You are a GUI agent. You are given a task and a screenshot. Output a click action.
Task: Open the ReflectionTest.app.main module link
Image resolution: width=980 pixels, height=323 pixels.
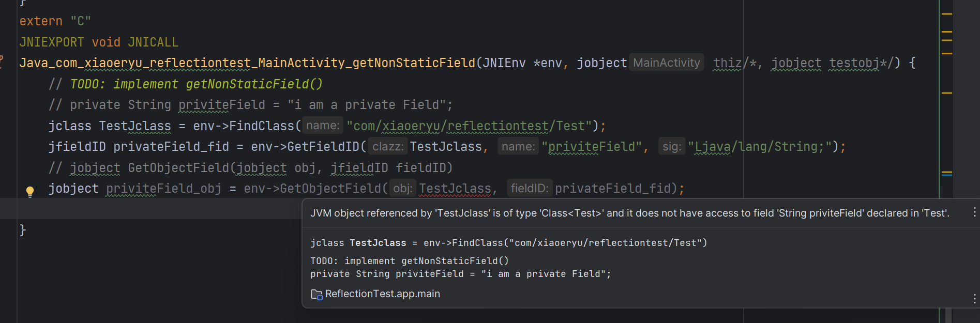pos(383,294)
